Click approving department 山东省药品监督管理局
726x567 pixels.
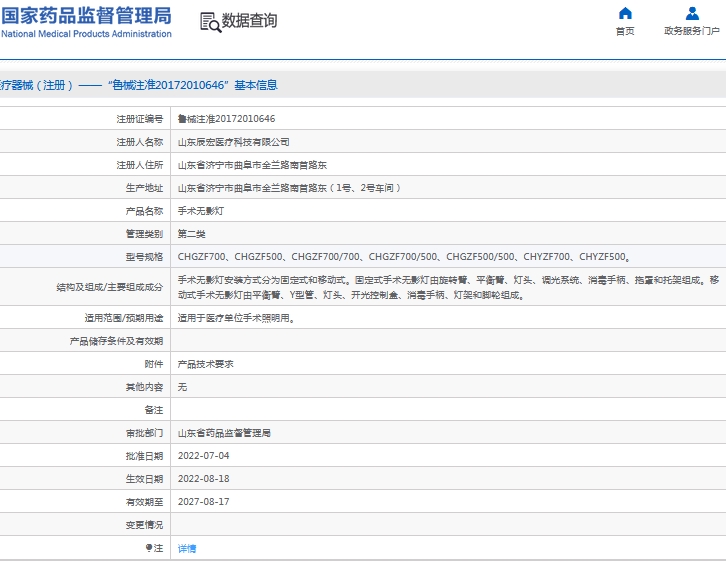(x=224, y=433)
